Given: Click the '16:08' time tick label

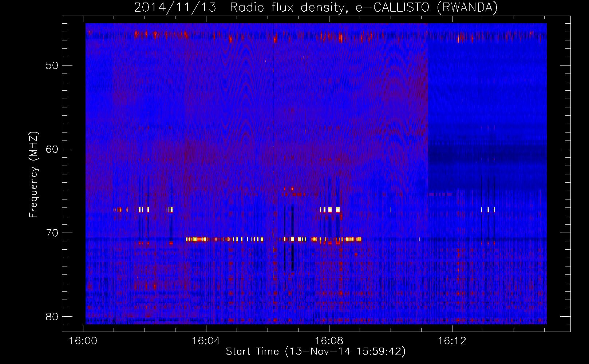Looking at the screenshot, I should pyautogui.click(x=329, y=341).
